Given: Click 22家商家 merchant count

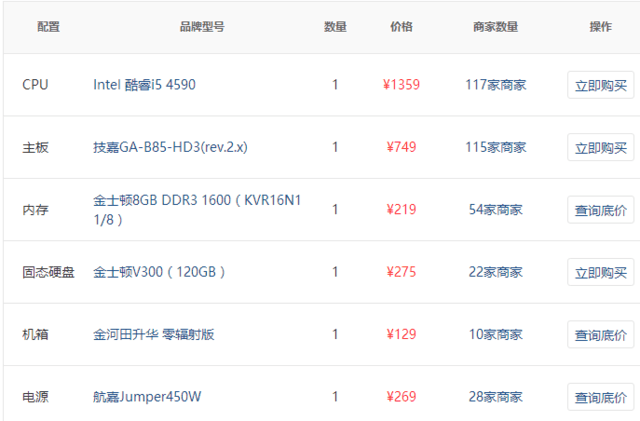Looking at the screenshot, I should click(x=496, y=272).
